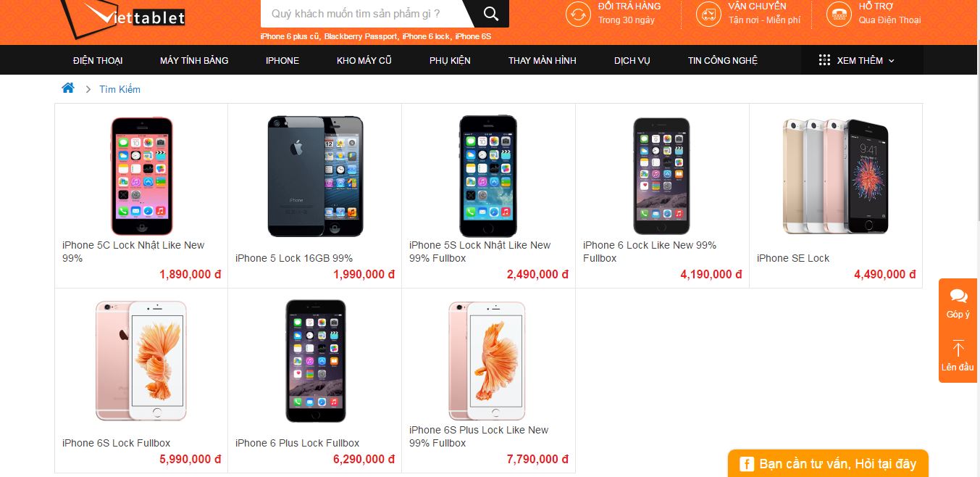Image resolution: width=980 pixels, height=477 pixels.
Task: Select the Thay màn hình menu item
Action: (542, 60)
